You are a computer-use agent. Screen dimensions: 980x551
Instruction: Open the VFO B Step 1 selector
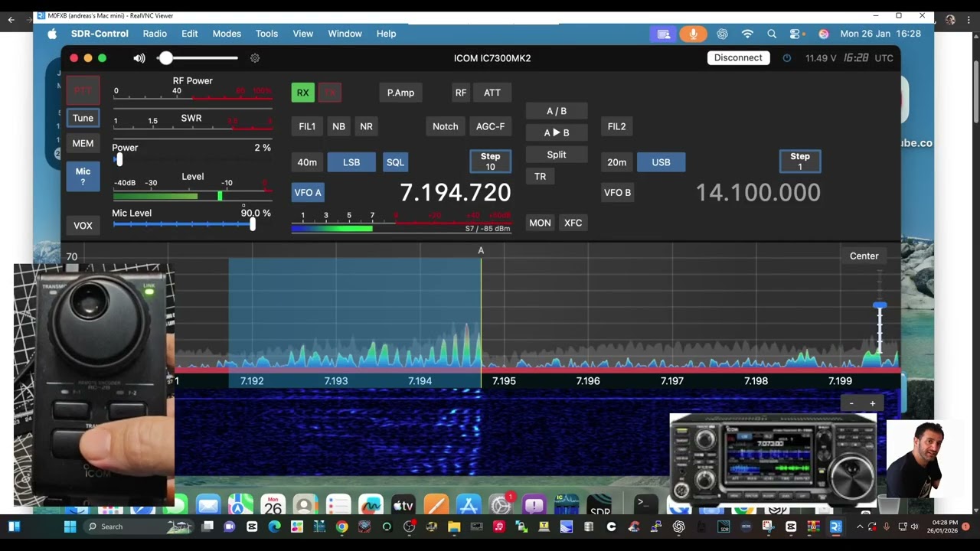click(800, 161)
